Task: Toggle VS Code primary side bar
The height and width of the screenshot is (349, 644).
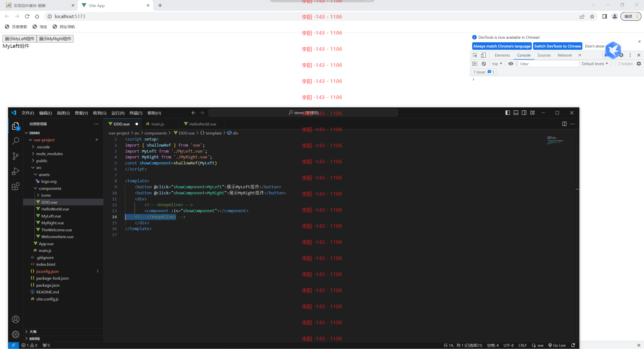Action: pos(508,113)
